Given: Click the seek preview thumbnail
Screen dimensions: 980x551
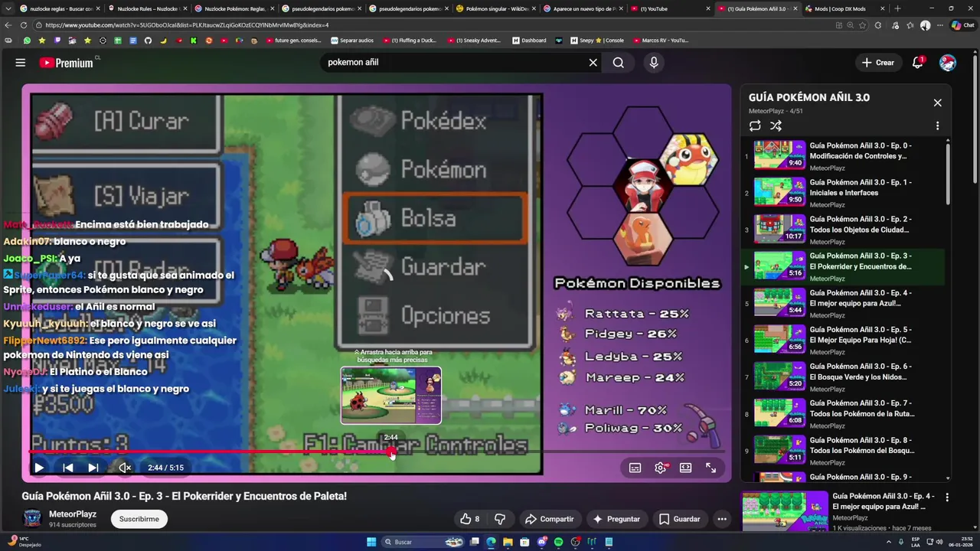Looking at the screenshot, I should coord(391,396).
